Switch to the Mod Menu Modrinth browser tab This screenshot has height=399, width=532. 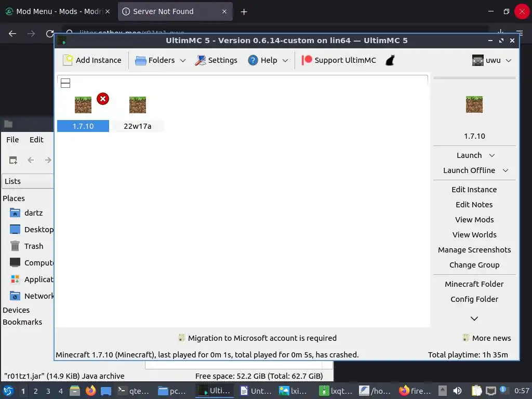(x=58, y=11)
